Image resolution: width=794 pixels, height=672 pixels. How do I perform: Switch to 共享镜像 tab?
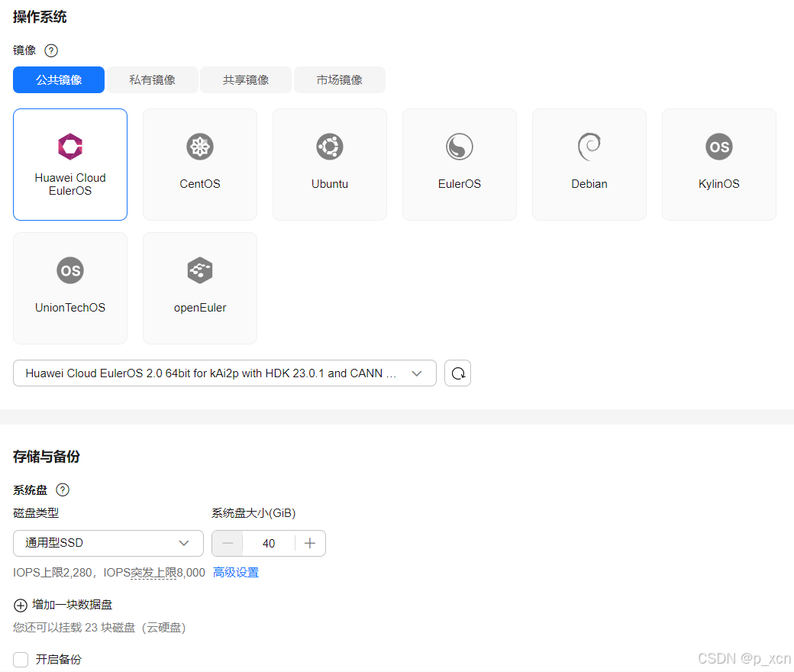coord(246,80)
